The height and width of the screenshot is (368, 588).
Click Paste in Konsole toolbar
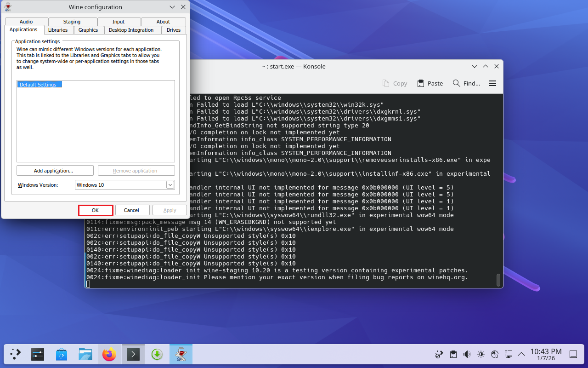tap(430, 83)
